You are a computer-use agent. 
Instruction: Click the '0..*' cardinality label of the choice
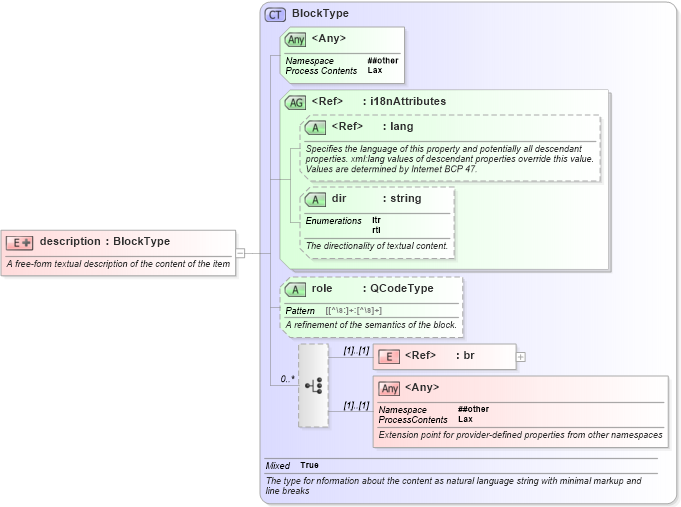click(x=287, y=379)
